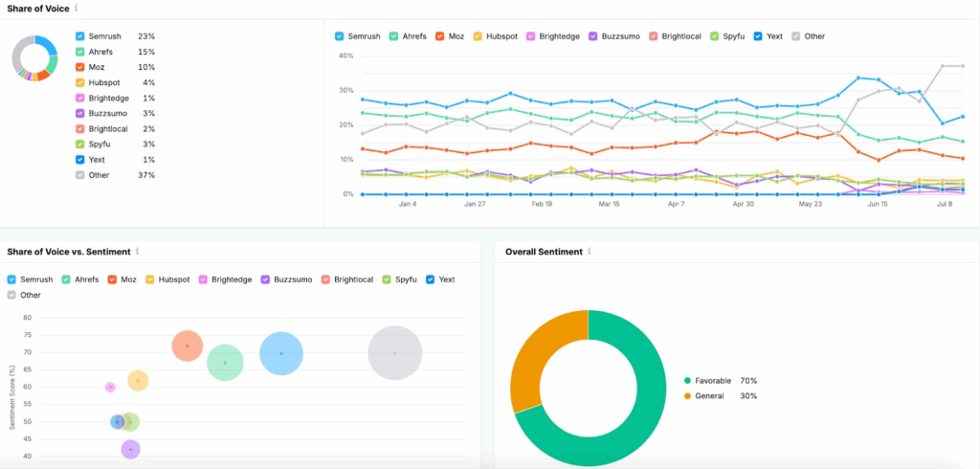Screen dimensions: 980x469
Task: Toggle Moz 10% checkbox in percentage list
Action: point(79,67)
